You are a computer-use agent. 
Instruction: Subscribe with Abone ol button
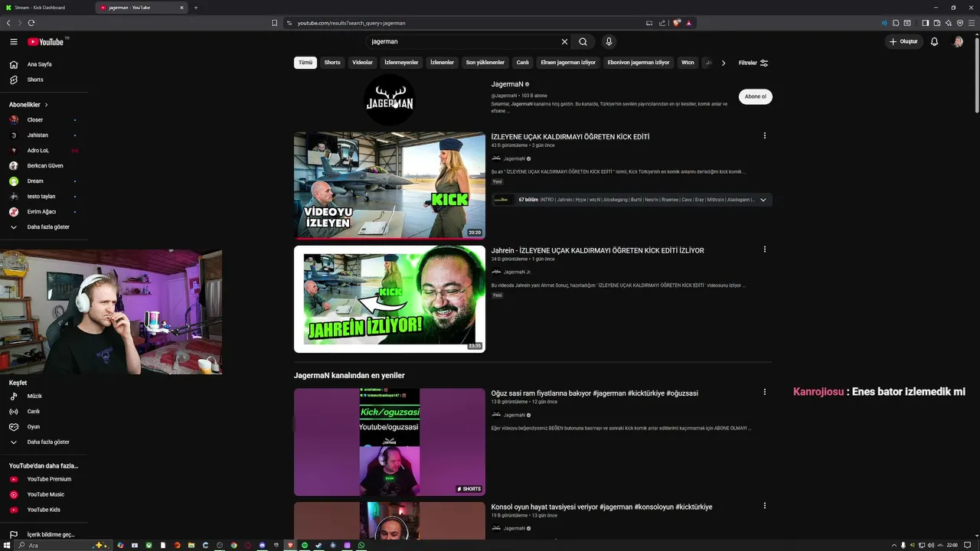[755, 96]
